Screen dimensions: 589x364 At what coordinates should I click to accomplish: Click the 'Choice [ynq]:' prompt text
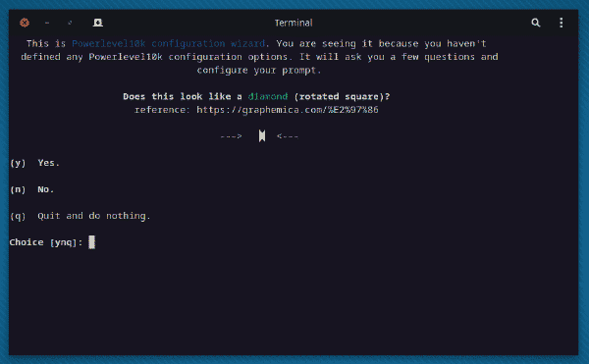point(46,242)
